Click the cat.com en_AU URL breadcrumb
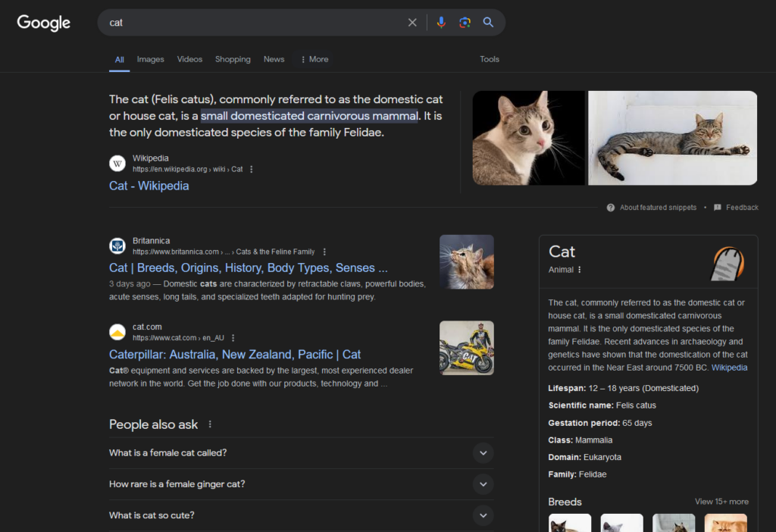This screenshot has width=776, height=532. pyautogui.click(x=178, y=338)
